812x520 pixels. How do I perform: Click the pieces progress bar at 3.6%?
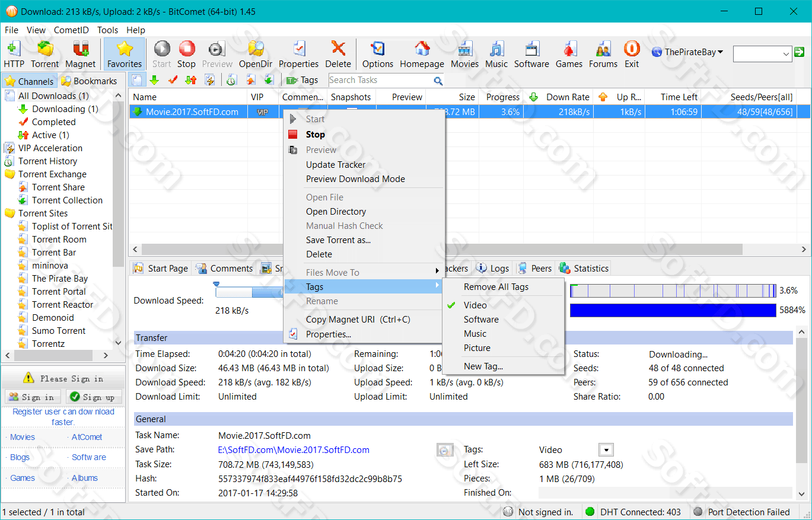(673, 291)
